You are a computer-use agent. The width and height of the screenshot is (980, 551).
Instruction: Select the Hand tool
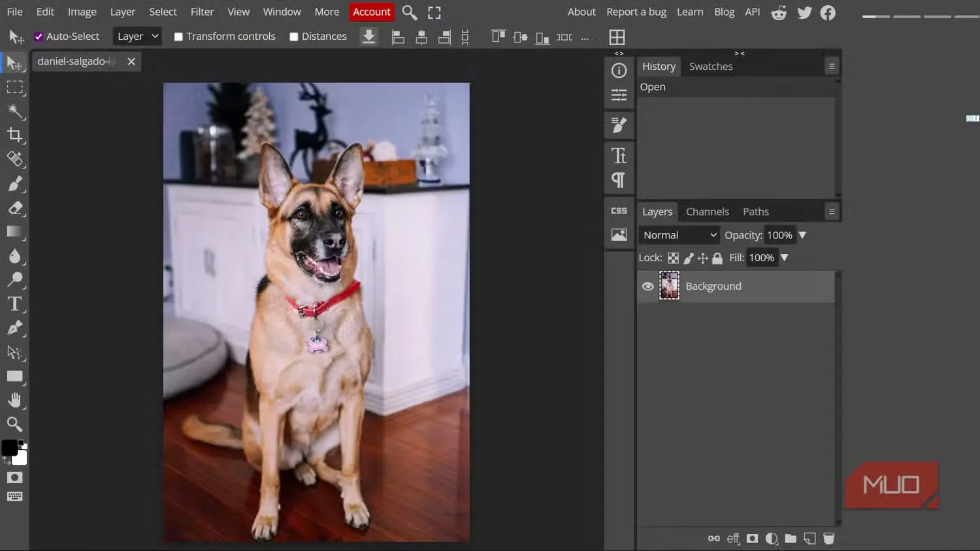click(x=14, y=400)
